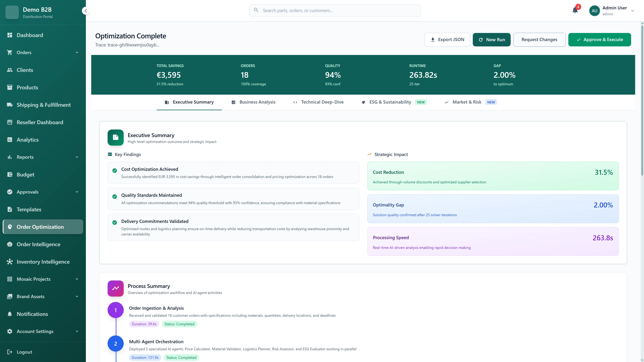Screen dimensions: 644x362
Task: Click the Cost Reduction 31.5% impact card
Action: click(493, 176)
